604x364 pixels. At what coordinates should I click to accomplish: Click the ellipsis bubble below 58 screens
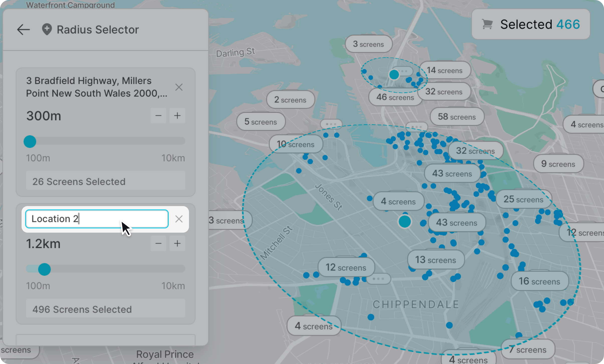coord(417,127)
